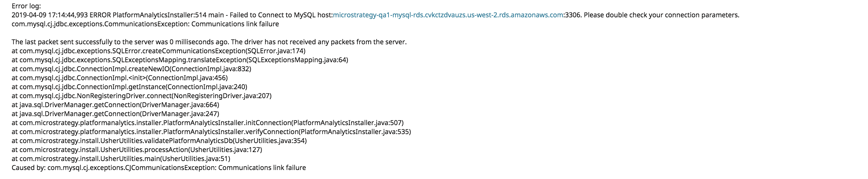Click the UsherUtilities.validatePlatformAnalyticsDb stack line
868x179 pixels.
tap(159, 141)
